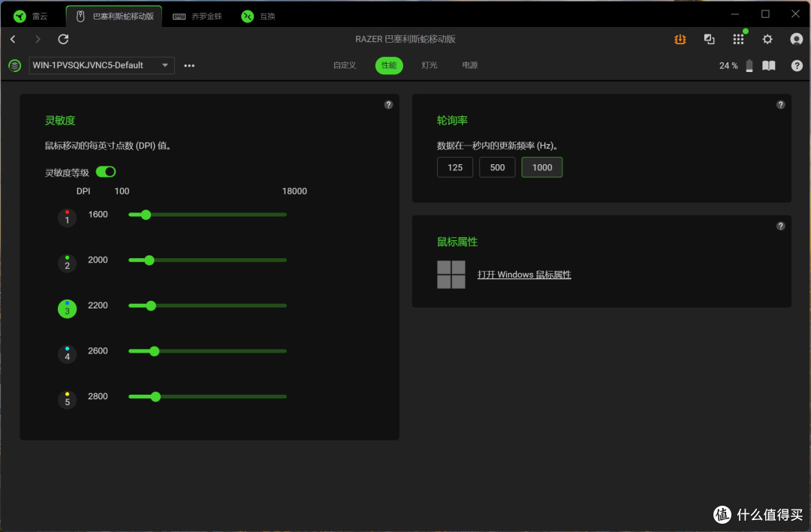The image size is (811, 532).
Task: Set polling rate to 1000 Hz
Action: coord(542,167)
